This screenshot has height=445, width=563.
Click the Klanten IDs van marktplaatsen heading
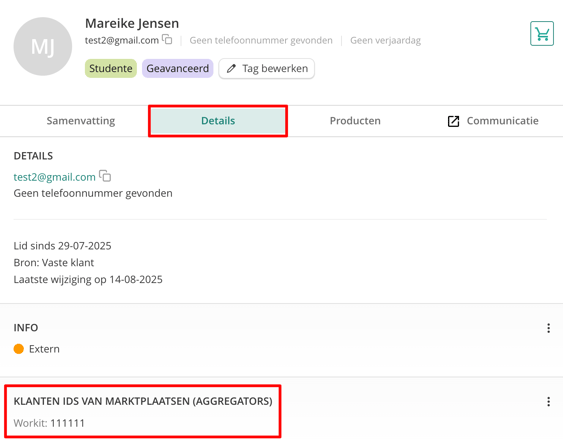coord(143,401)
